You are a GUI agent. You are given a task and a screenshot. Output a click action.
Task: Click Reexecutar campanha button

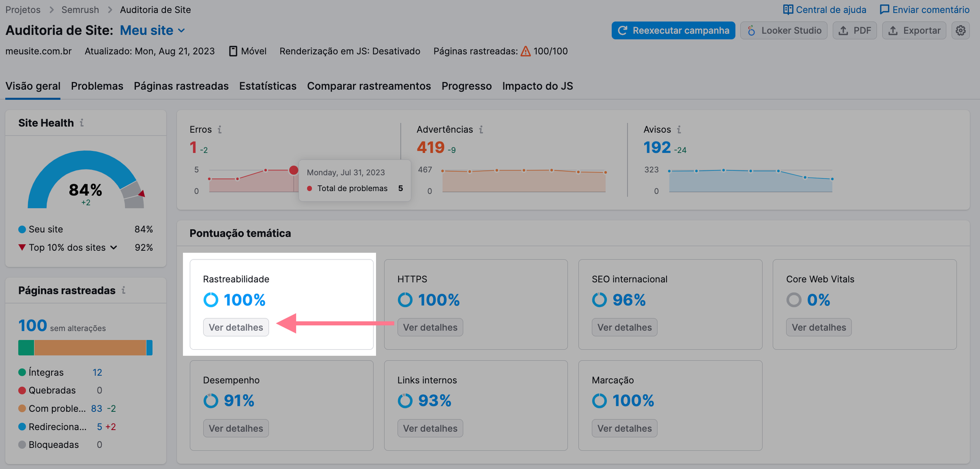click(x=673, y=31)
